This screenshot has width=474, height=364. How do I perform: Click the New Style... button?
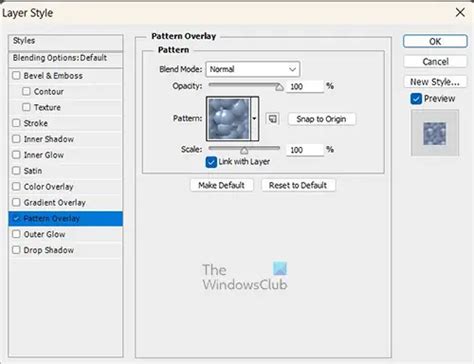(435, 82)
